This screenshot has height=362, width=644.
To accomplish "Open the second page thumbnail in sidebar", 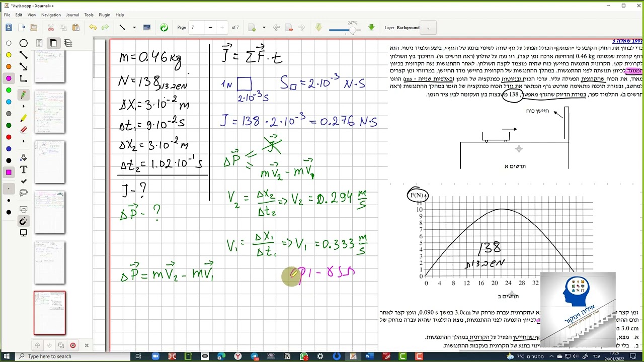I will point(49,112).
